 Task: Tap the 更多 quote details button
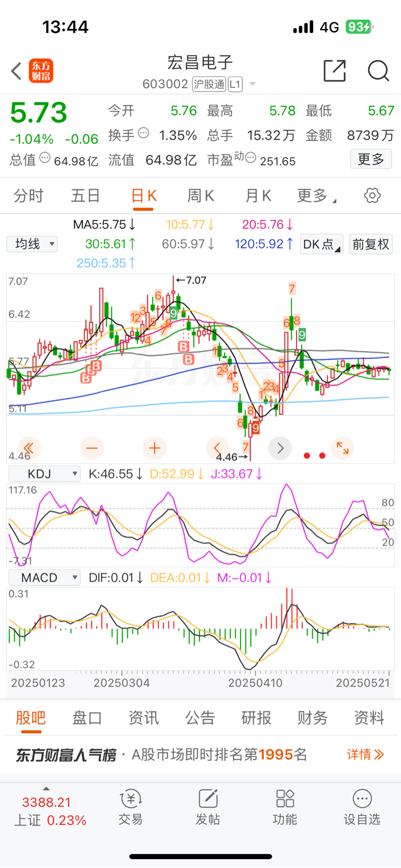pos(371,159)
